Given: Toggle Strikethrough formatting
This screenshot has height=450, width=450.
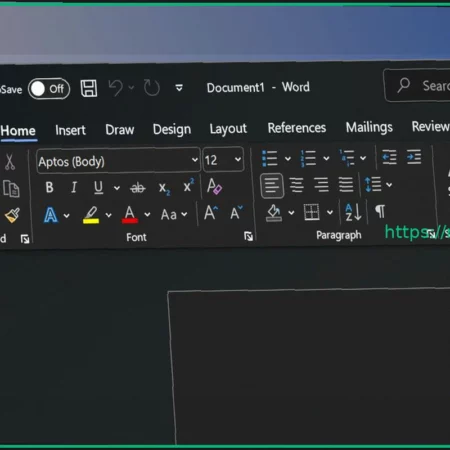Looking at the screenshot, I should 138,188.
